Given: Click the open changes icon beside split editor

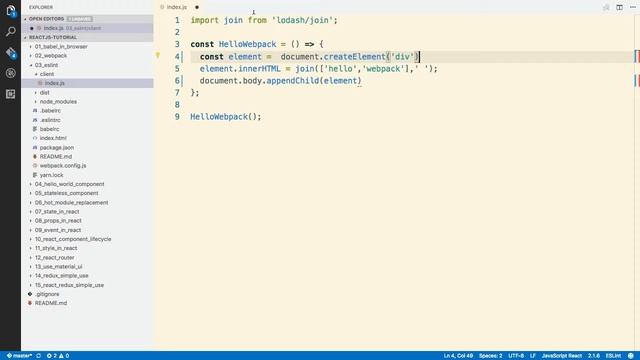Looking at the screenshot, I should point(606,7).
